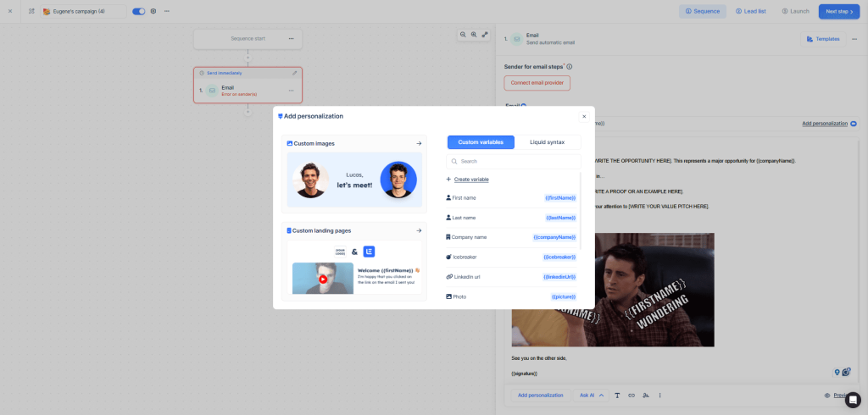Viewport: 868px width, 415px height.
Task: Open the campaign more options menu
Action: point(167,11)
